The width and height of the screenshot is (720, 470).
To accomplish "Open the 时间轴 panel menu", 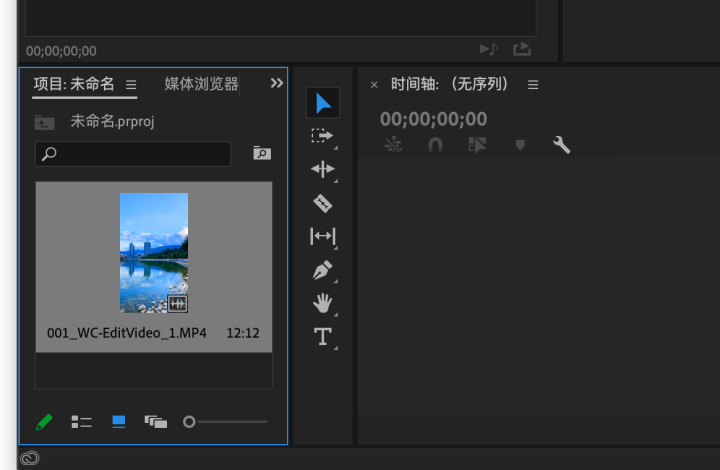I will [x=533, y=85].
